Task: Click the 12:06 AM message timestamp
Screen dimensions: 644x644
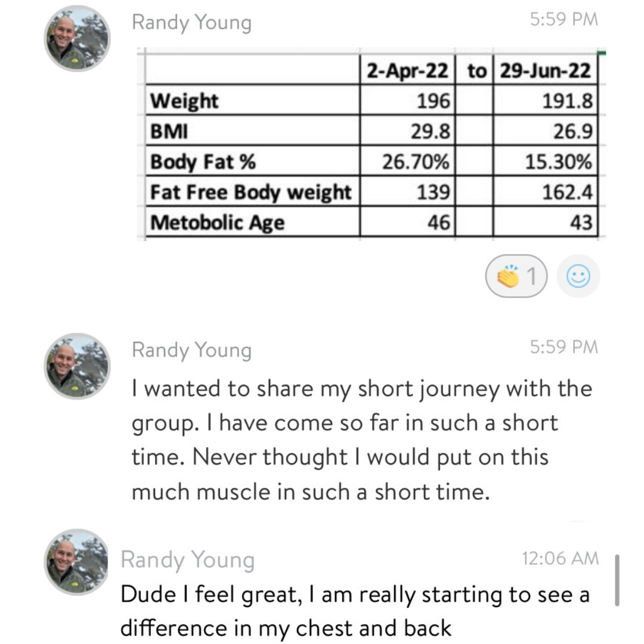Action: [560, 559]
